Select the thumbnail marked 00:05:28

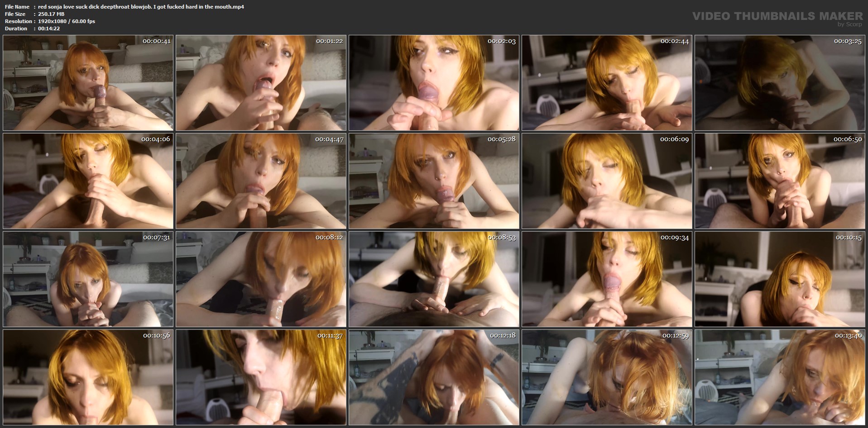[x=434, y=181]
